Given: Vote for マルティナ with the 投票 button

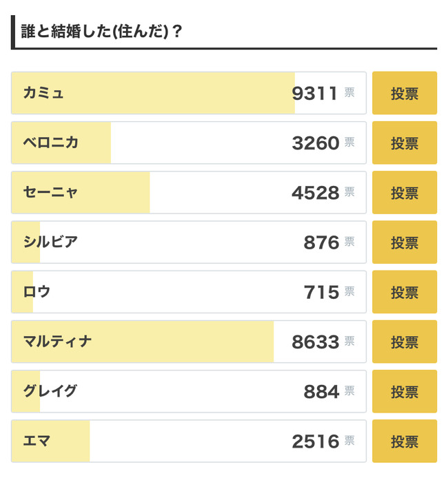Looking at the screenshot, I should (x=405, y=342).
